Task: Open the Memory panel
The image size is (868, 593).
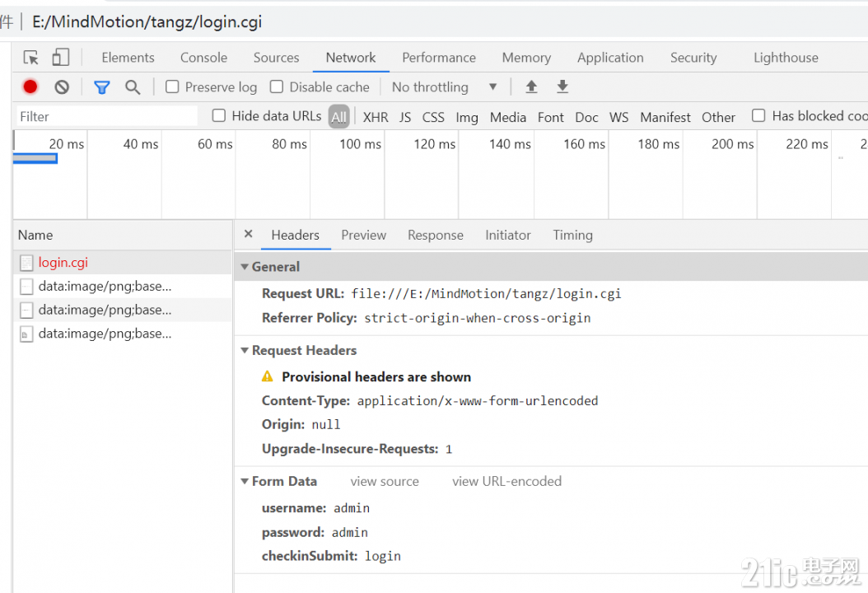Action: tap(526, 58)
